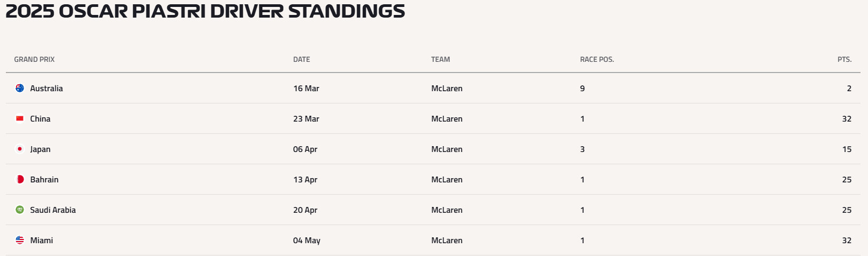868x256 pixels.
Task: Click the Team column header
Action: (x=440, y=60)
